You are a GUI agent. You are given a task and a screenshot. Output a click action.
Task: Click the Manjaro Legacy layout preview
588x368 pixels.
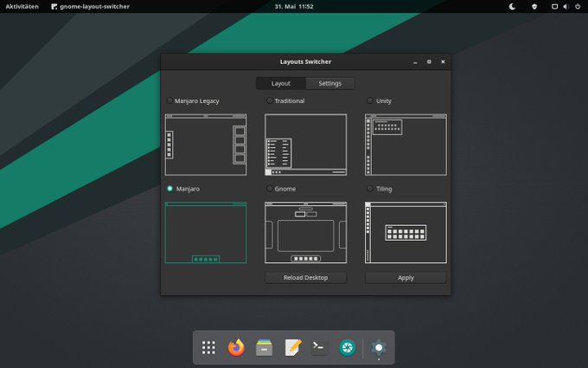(x=206, y=145)
